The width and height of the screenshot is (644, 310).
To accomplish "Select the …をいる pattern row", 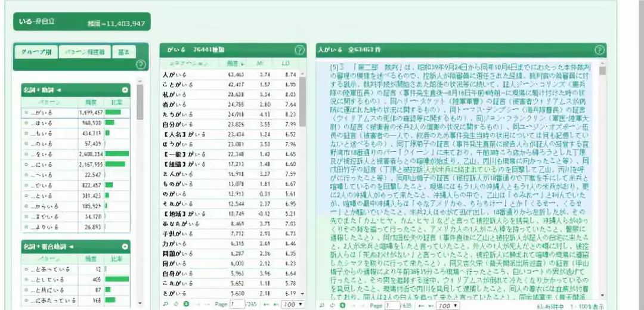I will pyautogui.click(x=76, y=154).
